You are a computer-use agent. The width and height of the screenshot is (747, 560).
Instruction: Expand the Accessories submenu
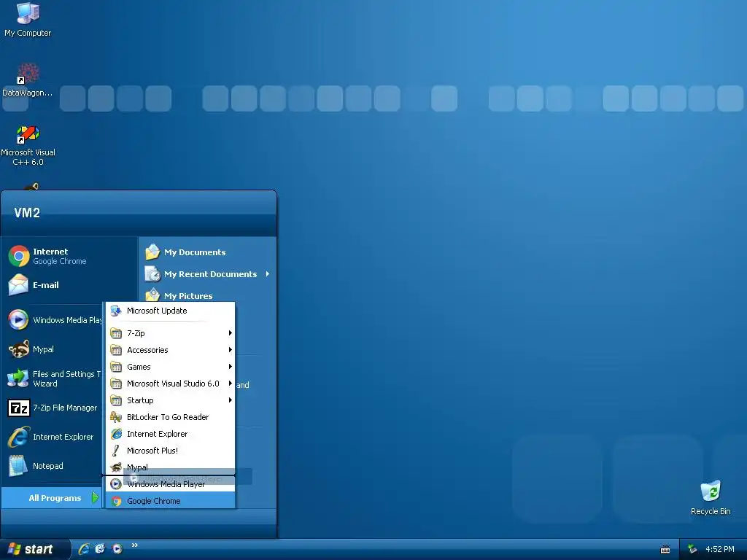click(171, 350)
